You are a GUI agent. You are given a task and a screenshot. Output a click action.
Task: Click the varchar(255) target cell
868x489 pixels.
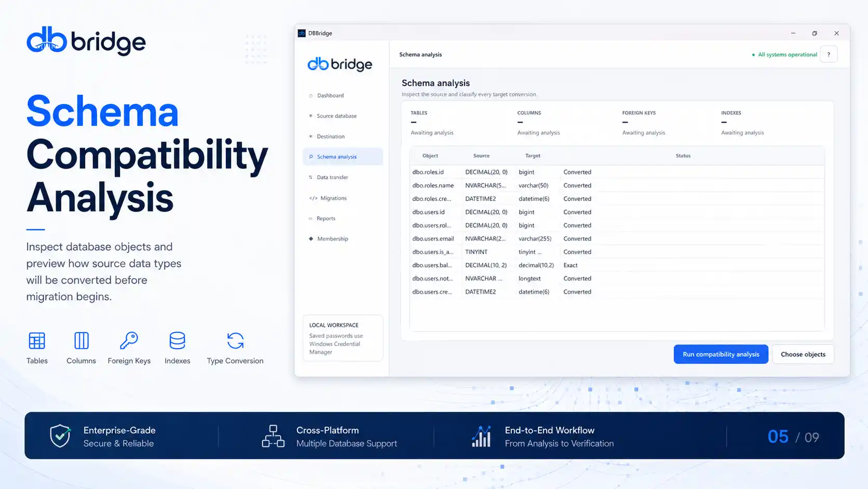tap(535, 239)
